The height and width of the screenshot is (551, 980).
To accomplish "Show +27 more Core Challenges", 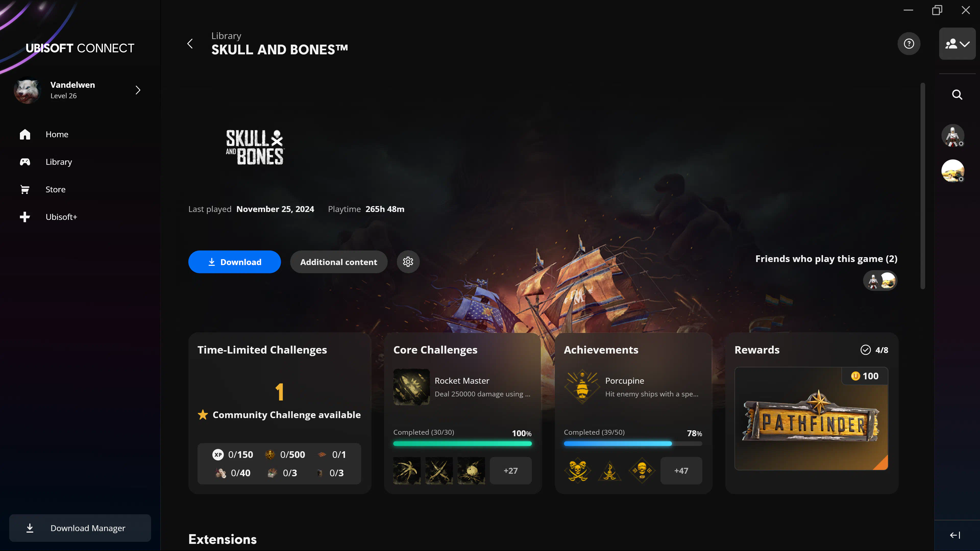I will tap(510, 471).
